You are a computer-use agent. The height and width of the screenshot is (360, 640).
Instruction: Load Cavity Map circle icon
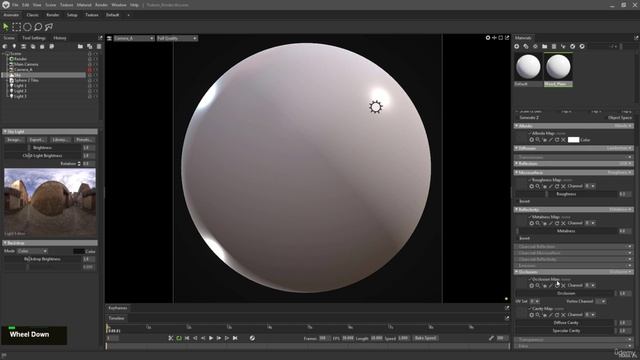pos(531,315)
